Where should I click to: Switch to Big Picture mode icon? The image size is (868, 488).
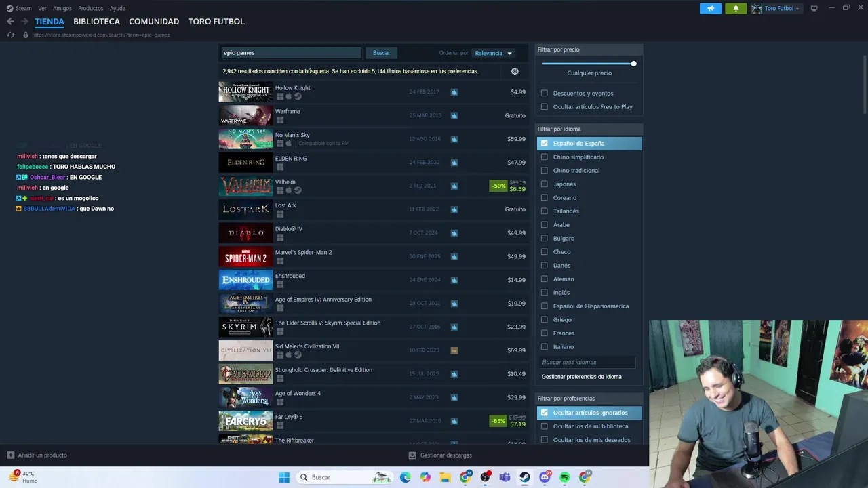(x=814, y=8)
